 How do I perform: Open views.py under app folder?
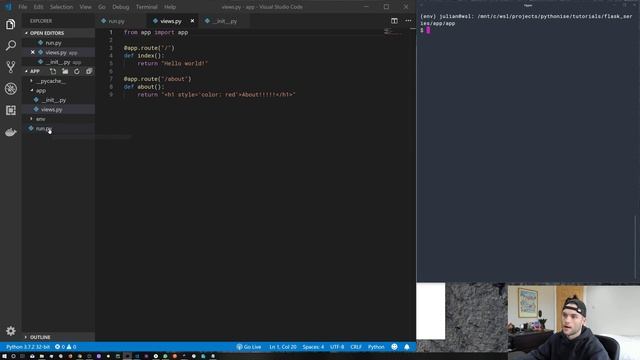[58, 109]
